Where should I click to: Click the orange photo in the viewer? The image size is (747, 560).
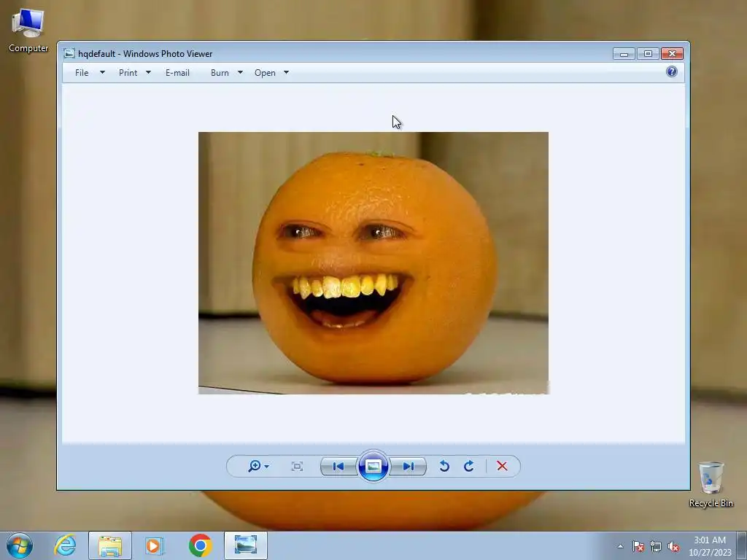point(373,262)
